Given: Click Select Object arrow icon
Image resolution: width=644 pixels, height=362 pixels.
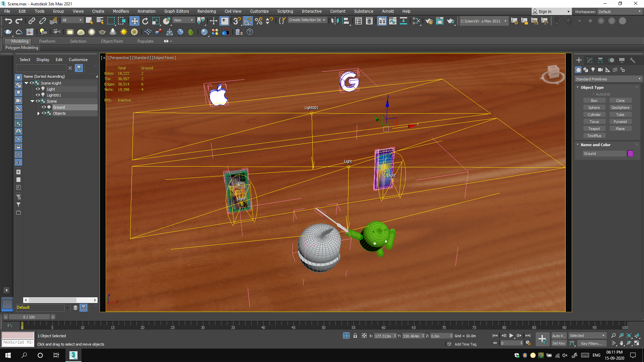Looking at the screenshot, I should 89,21.
